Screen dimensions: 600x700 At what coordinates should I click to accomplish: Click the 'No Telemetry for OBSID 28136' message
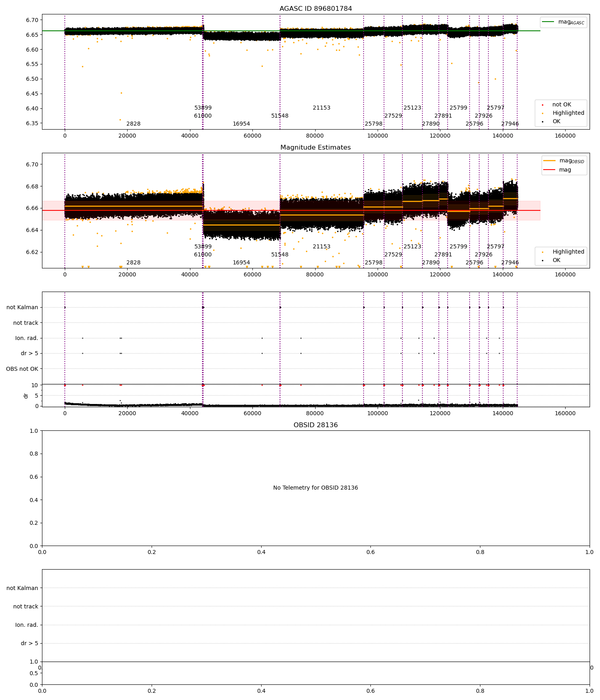pos(316,488)
